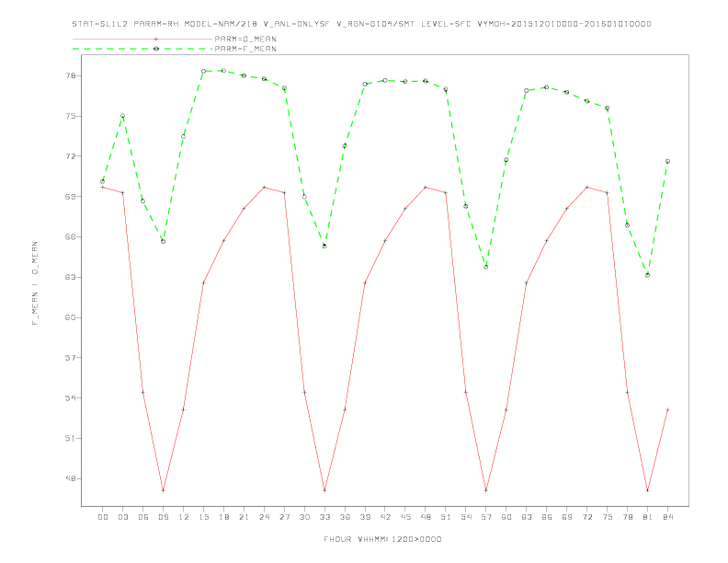Screen dimensions: 728x563
Task: Select green F_MEAN peak point at hour 15
Action: coord(203,71)
